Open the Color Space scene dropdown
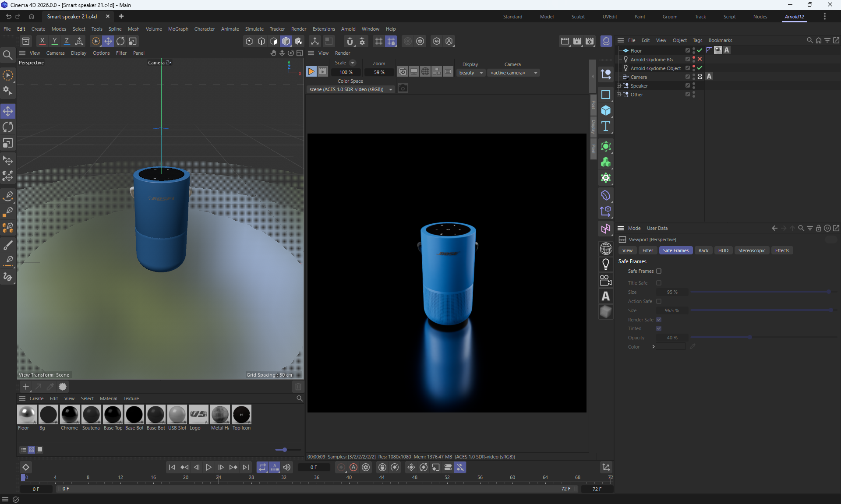The image size is (841, 504). 350,89
